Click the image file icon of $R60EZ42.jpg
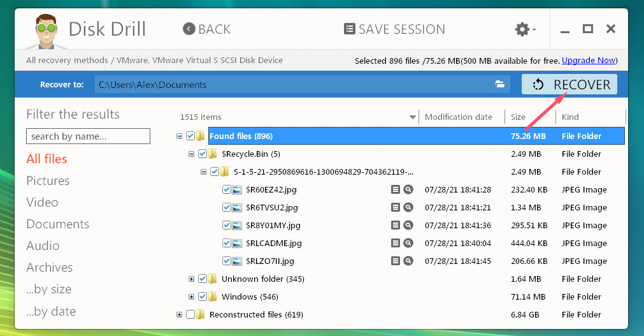 tap(237, 189)
